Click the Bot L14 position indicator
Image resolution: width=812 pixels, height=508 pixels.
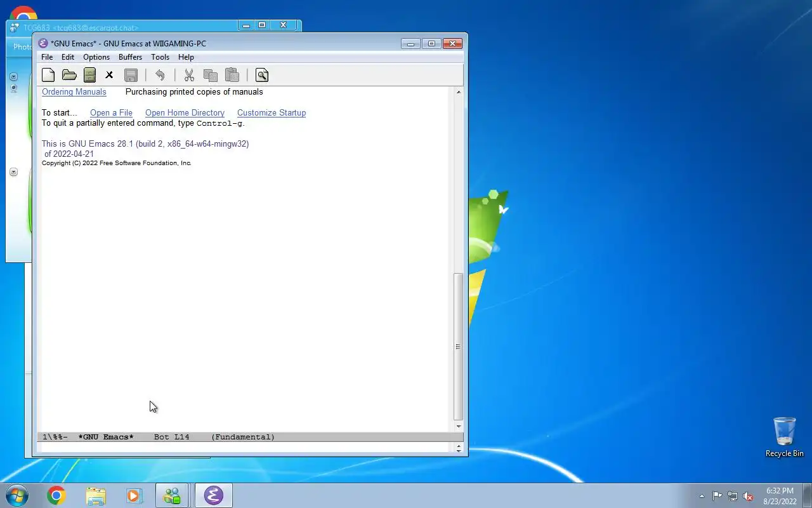click(171, 437)
